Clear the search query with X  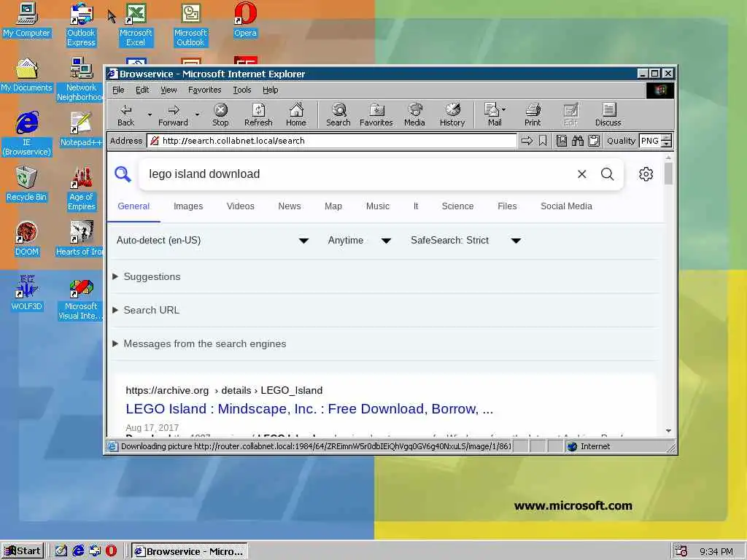click(581, 174)
